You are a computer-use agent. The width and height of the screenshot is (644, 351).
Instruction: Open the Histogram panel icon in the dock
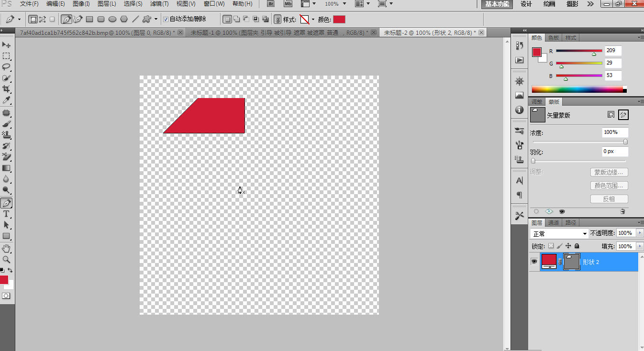[x=519, y=96]
